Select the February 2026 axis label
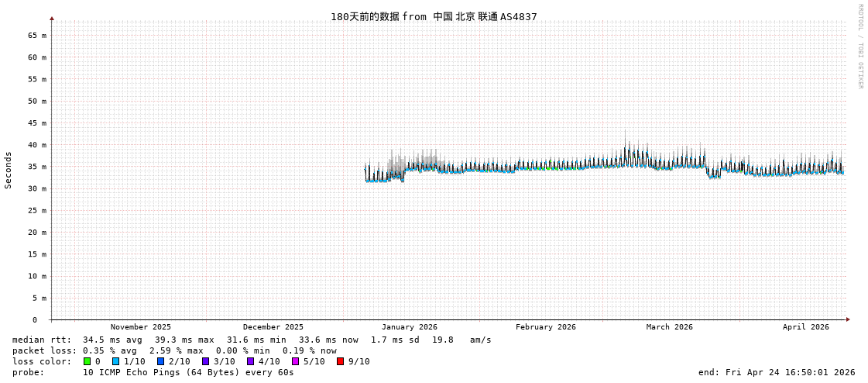Viewport: 868px width, 383px height. 546,327
